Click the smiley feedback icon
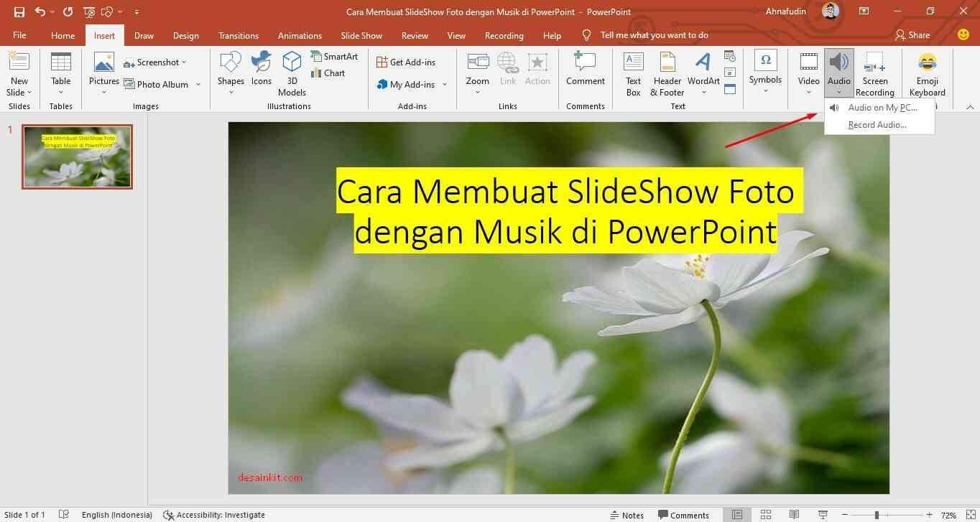This screenshot has width=980, height=522. [963, 34]
